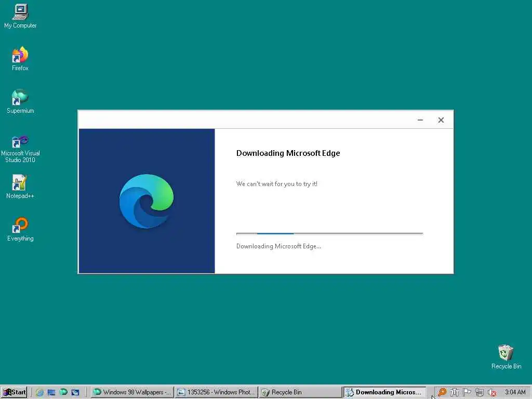
Task: Click the Edge download progress bar
Action: [x=329, y=233]
